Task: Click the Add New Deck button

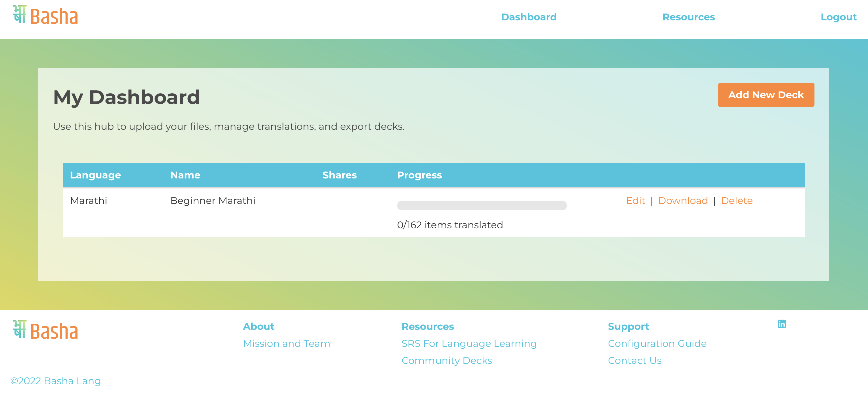Action: 766,95
